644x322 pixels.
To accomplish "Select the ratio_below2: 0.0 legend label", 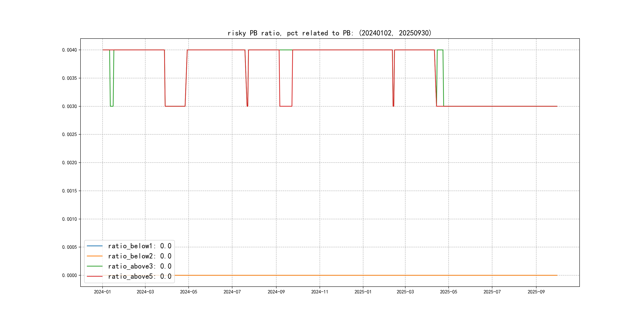I will pos(140,256).
